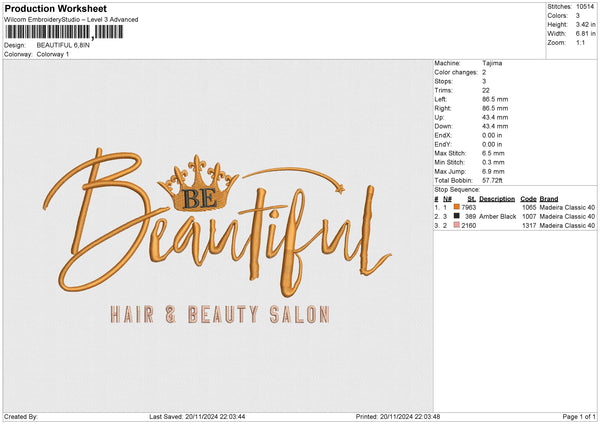Viewport: 600px width, 424px height.
Task: Pick the pink thread swatch in stop 3
Action: pos(457,226)
